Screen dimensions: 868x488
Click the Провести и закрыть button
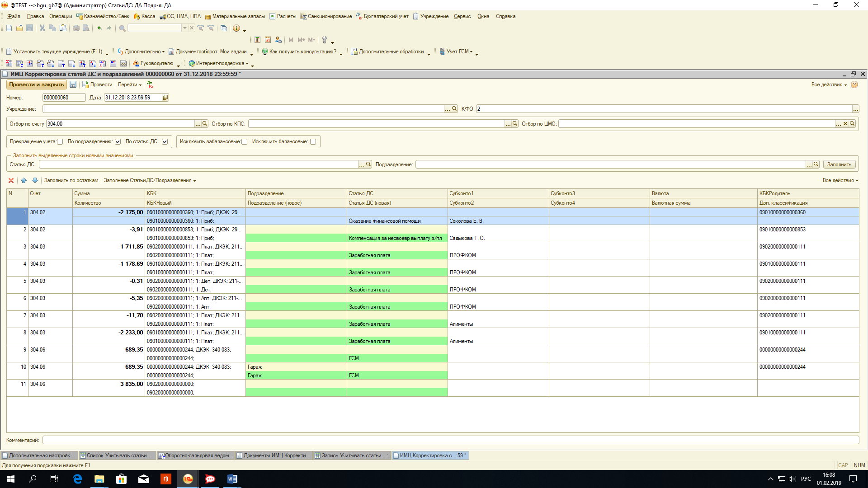tap(36, 84)
